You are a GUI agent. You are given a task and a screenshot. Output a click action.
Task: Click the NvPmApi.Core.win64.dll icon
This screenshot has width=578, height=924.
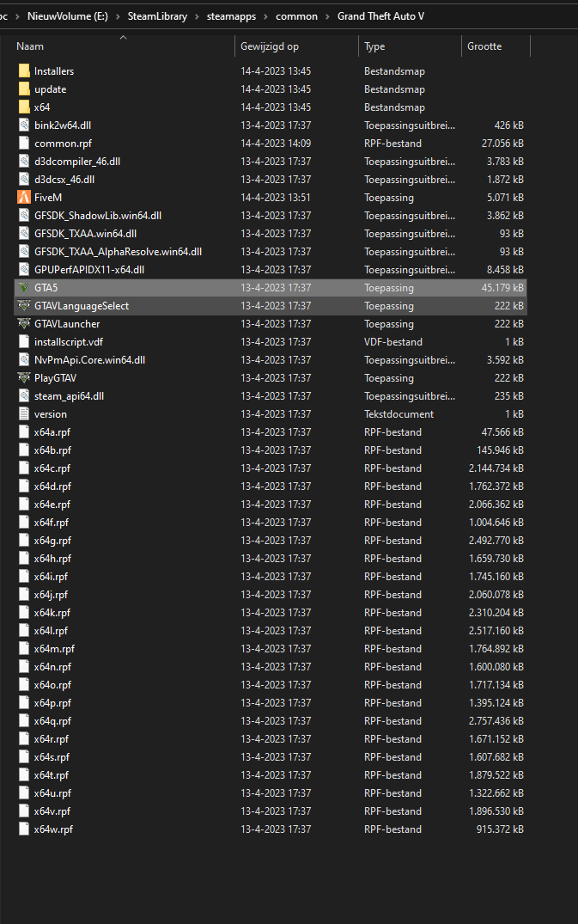[24, 359]
